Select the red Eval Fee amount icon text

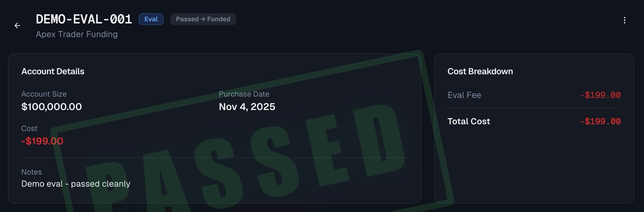[600, 95]
